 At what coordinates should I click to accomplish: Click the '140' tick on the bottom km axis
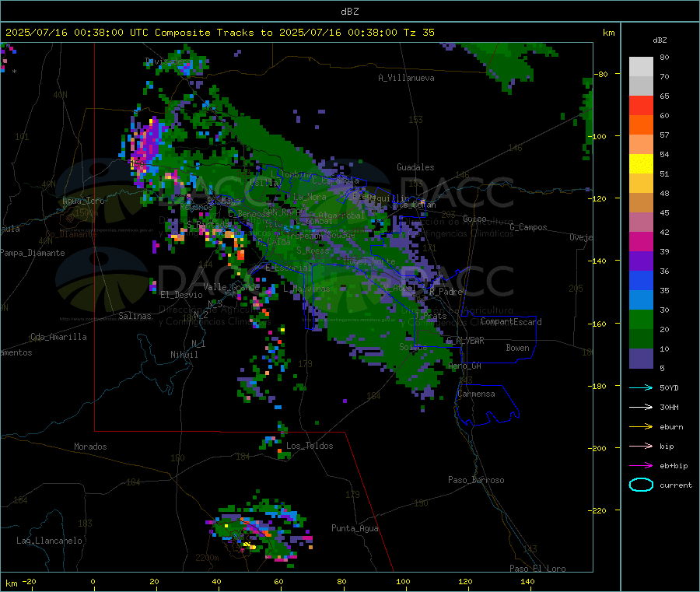(527, 581)
